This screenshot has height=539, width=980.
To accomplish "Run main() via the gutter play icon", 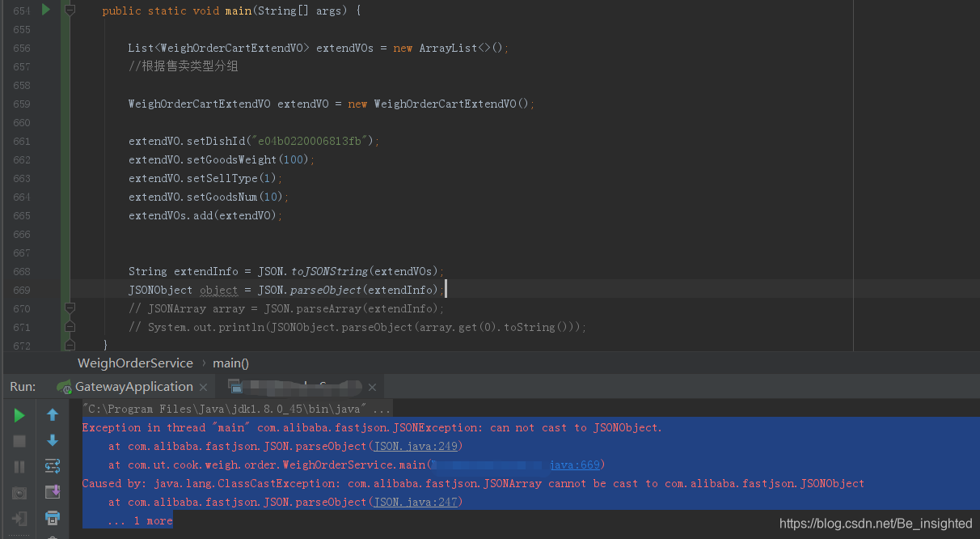I will click(x=46, y=10).
